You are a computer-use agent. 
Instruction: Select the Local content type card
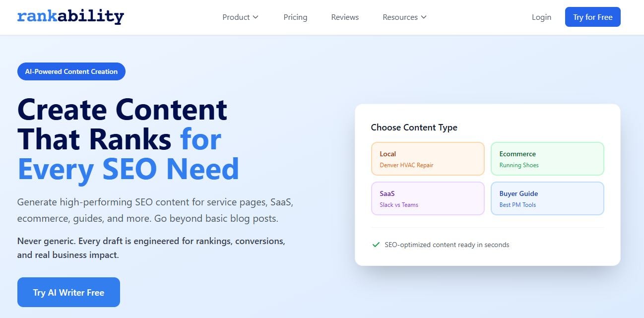click(x=427, y=159)
